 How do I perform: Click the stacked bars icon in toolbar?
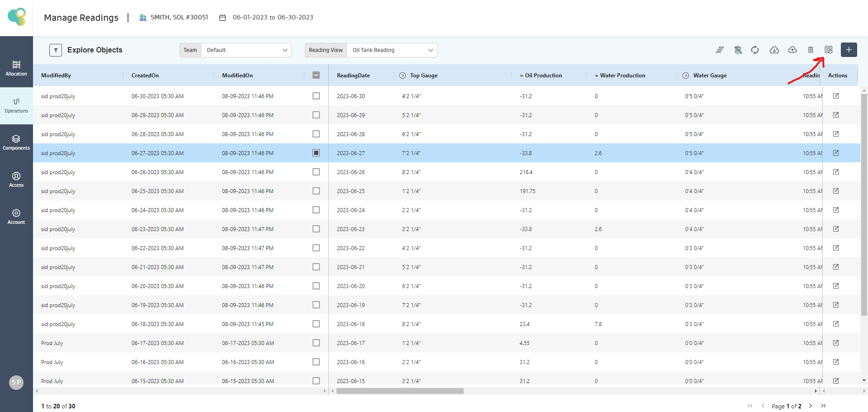720,50
